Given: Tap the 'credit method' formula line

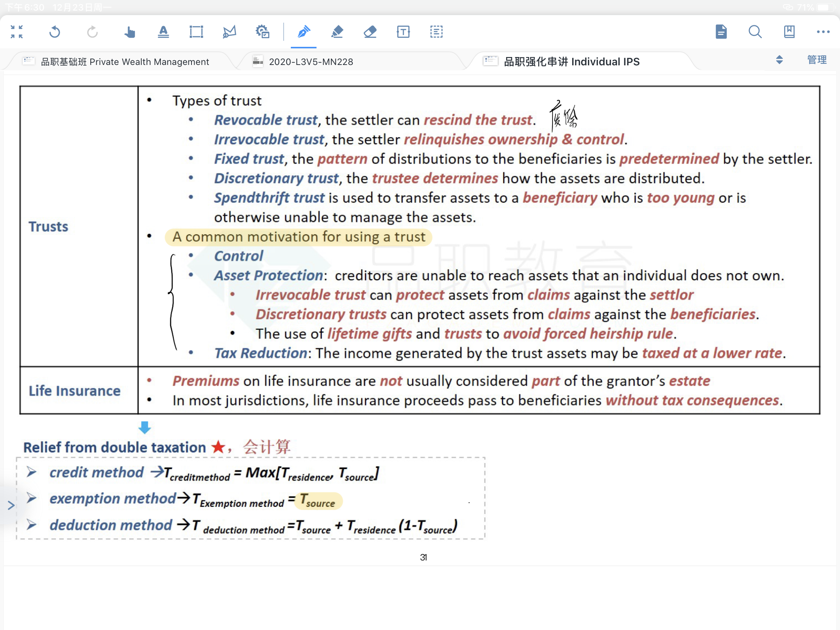Looking at the screenshot, I should 214,474.
